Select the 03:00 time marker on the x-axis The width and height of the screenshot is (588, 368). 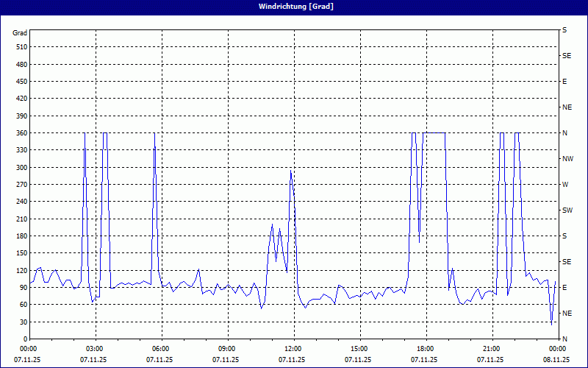pyautogui.click(x=95, y=348)
